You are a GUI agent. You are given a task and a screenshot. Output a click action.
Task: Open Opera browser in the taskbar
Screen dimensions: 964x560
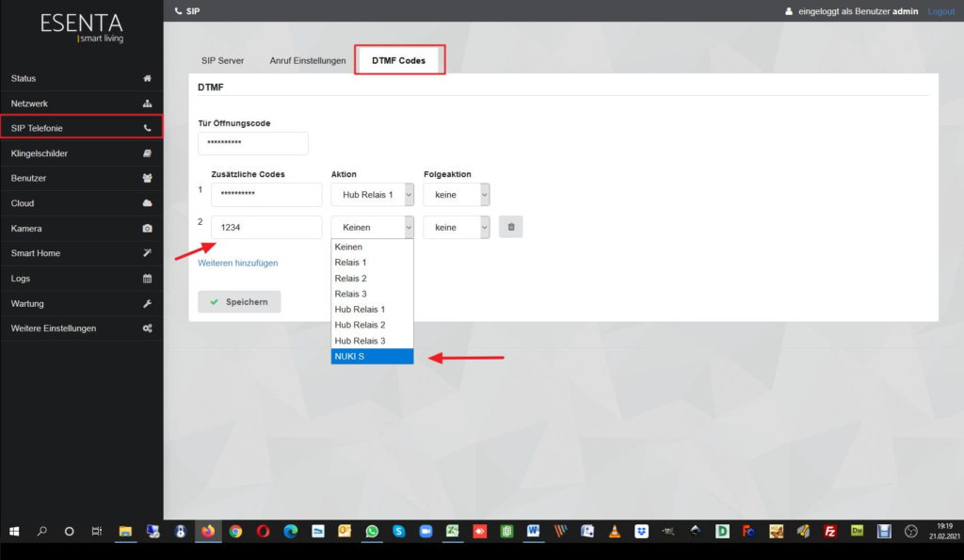263,531
